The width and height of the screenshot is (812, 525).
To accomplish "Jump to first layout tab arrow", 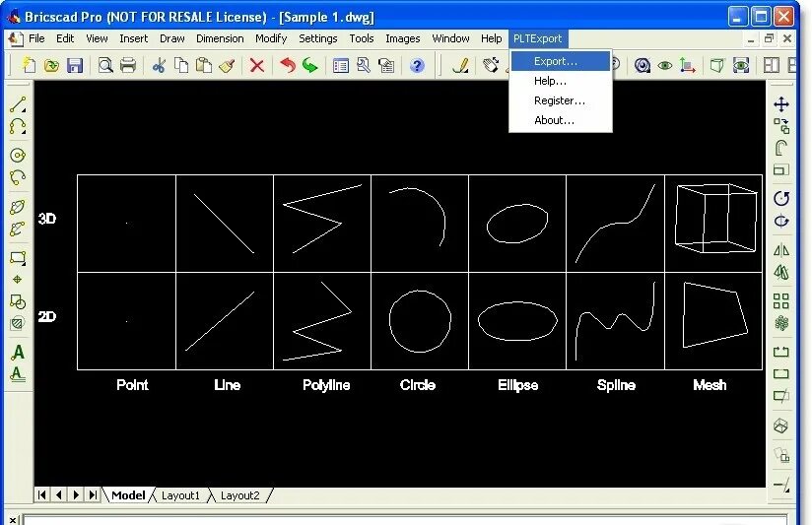I will pyautogui.click(x=42, y=495).
